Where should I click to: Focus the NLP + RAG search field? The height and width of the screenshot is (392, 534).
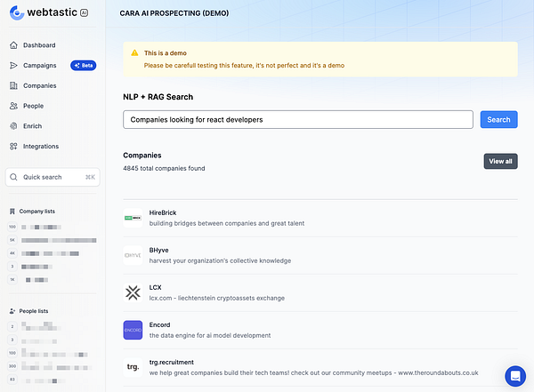point(297,119)
